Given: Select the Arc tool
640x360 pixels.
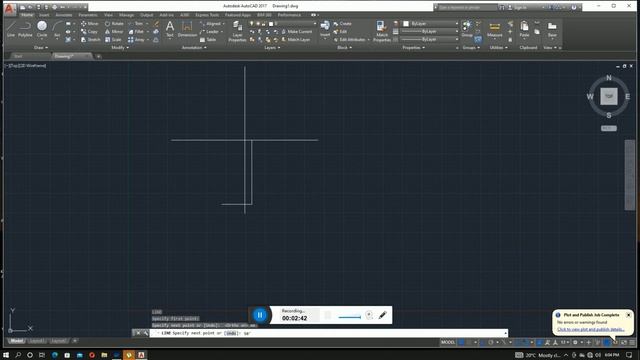Looking at the screenshot, I should (57, 29).
